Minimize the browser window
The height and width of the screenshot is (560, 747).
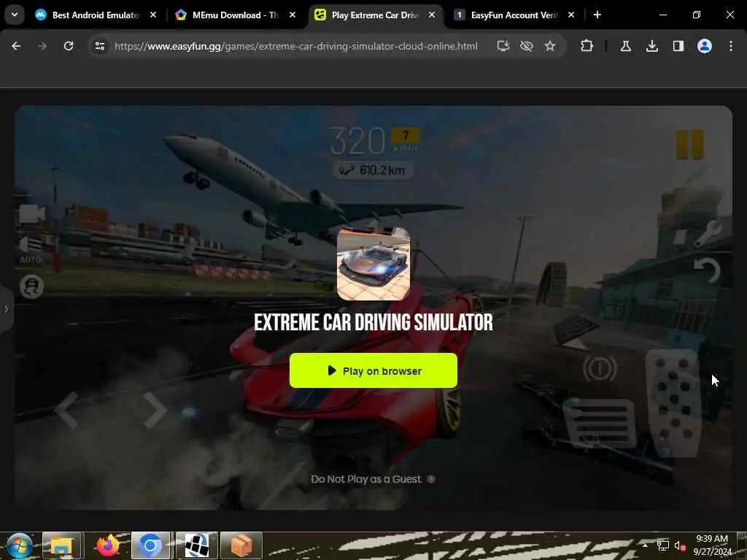tap(662, 15)
